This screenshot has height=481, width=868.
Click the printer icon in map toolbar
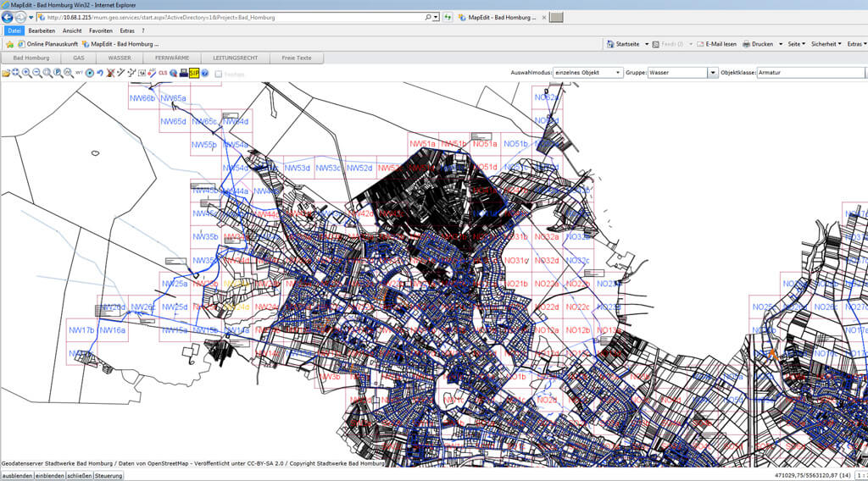[x=184, y=73]
